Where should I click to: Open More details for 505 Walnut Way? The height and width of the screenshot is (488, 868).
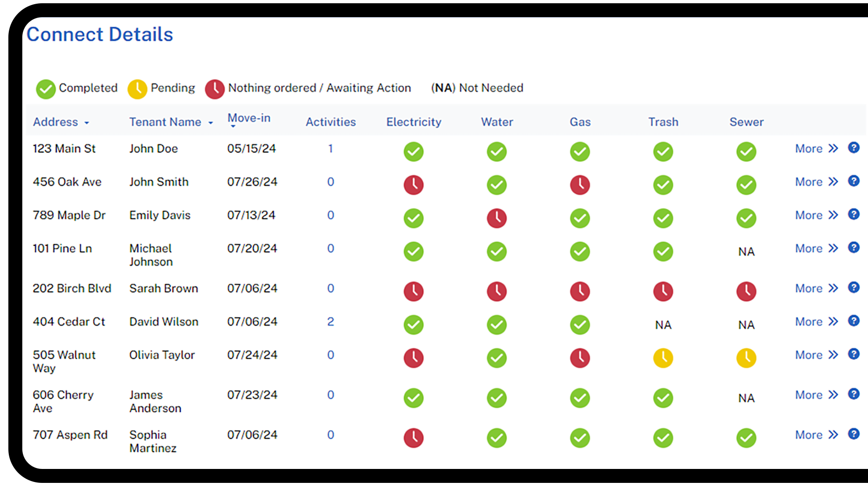click(816, 355)
